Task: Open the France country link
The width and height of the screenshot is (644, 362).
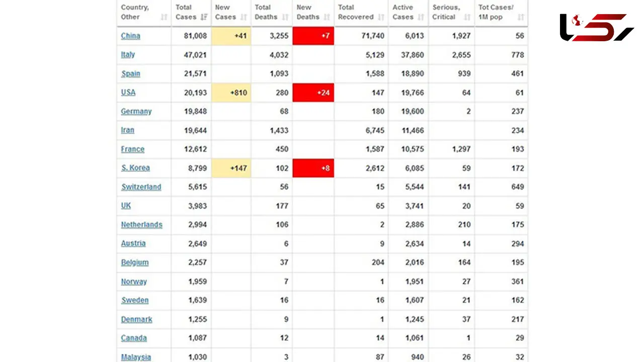Action: (x=132, y=149)
